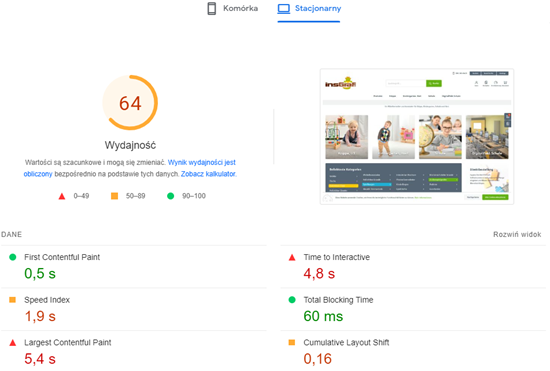Viewport: 550px width, 371px height.
Task: Click the First Contentful Paint label
Action: (62, 257)
